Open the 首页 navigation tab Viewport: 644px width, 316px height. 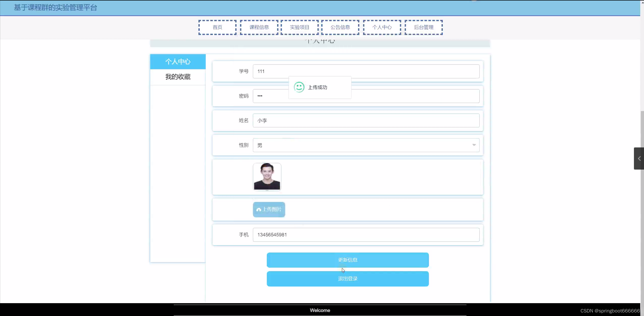point(217,27)
